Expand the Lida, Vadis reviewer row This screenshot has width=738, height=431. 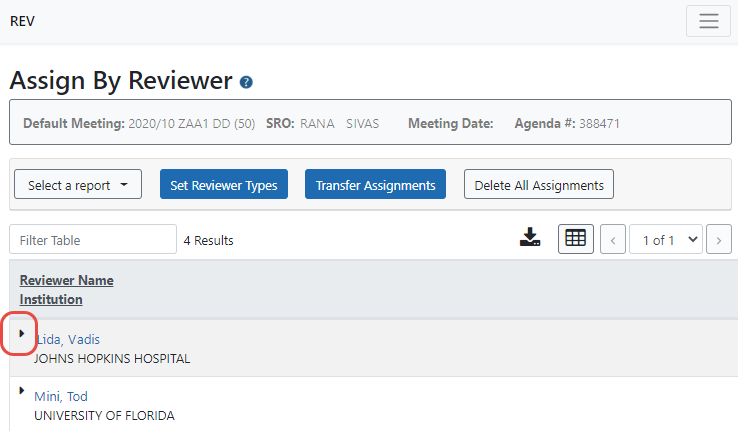[22, 333]
